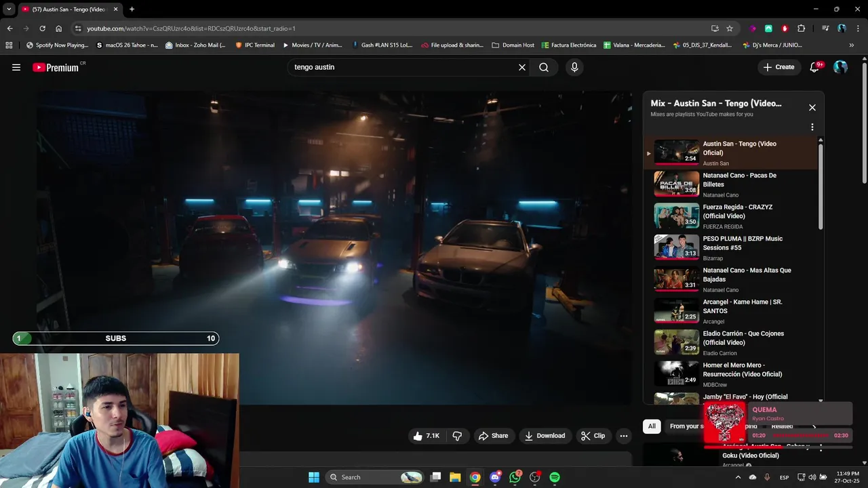This screenshot has width=868, height=488.
Task: Open more video actions ellipsis
Action: coord(624,436)
